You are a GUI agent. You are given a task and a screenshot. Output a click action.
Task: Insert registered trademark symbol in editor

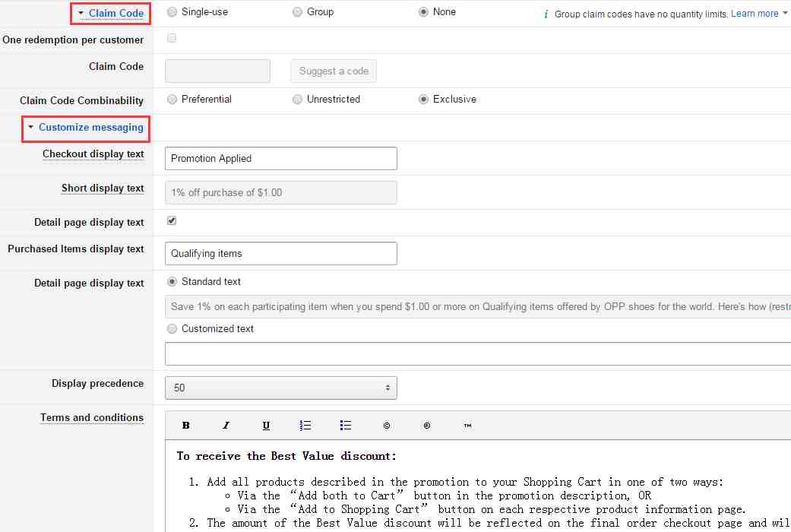click(427, 426)
